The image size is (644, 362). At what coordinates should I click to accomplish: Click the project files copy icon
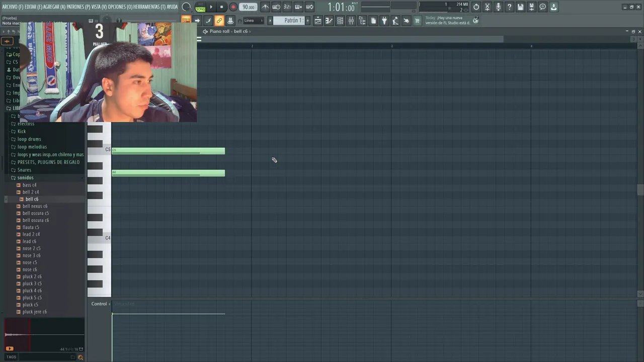pos(373,21)
